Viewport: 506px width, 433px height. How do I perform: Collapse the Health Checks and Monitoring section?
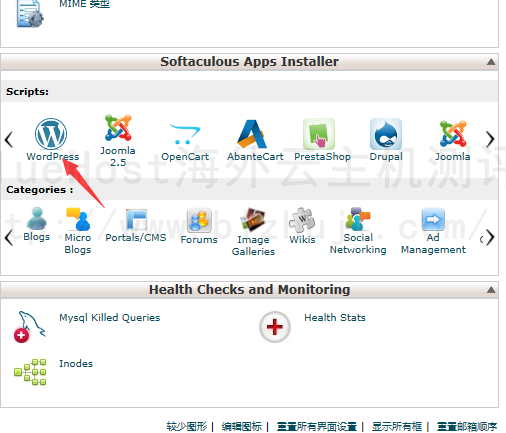click(x=491, y=290)
